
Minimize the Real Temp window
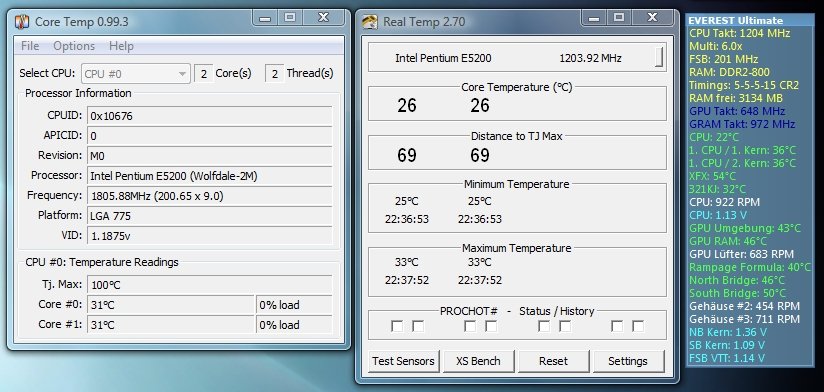click(x=594, y=18)
